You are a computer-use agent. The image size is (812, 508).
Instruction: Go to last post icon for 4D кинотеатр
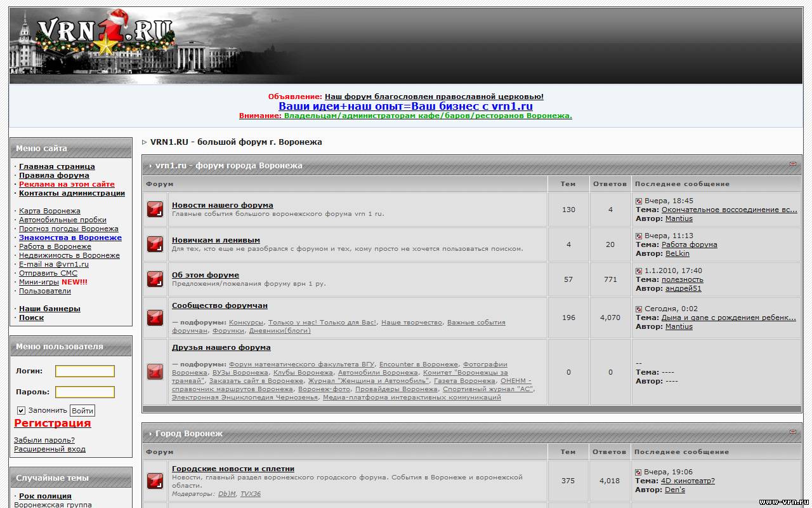(x=639, y=472)
